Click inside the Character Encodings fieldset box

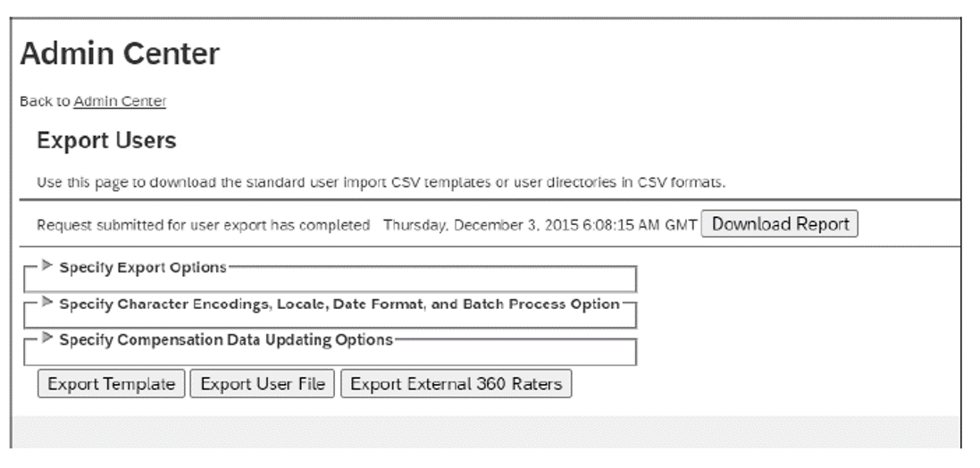(331, 319)
